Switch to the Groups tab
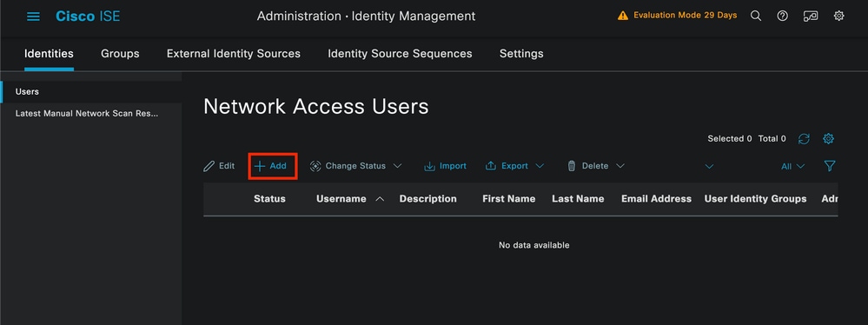This screenshot has height=325, width=868. 120,54
